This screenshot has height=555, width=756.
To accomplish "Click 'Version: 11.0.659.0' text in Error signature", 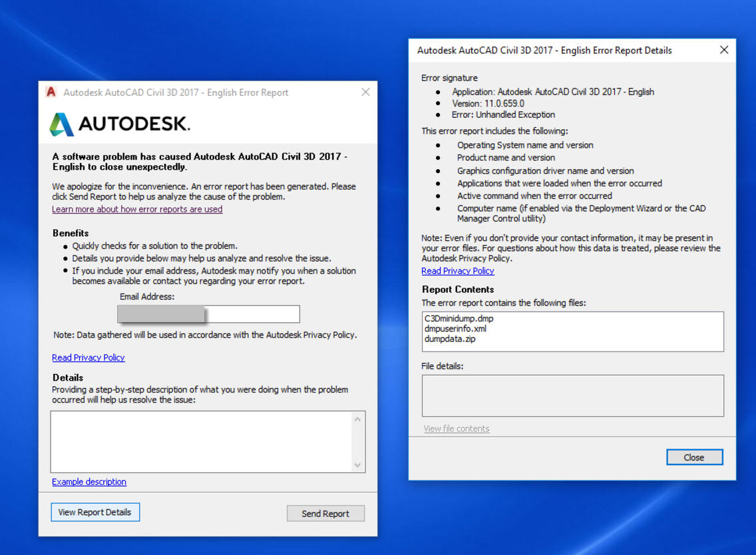I will coord(488,103).
